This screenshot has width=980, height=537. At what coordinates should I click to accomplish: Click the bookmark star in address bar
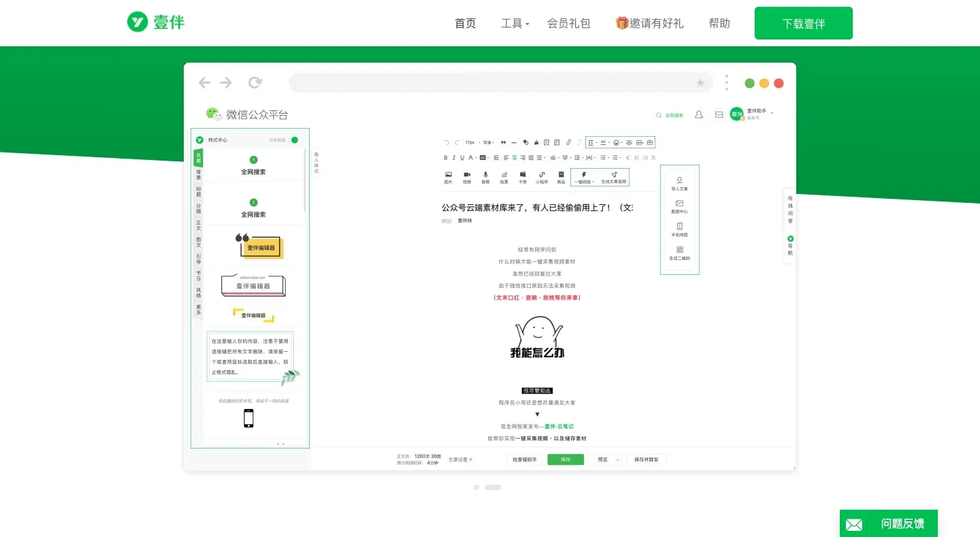coord(700,82)
